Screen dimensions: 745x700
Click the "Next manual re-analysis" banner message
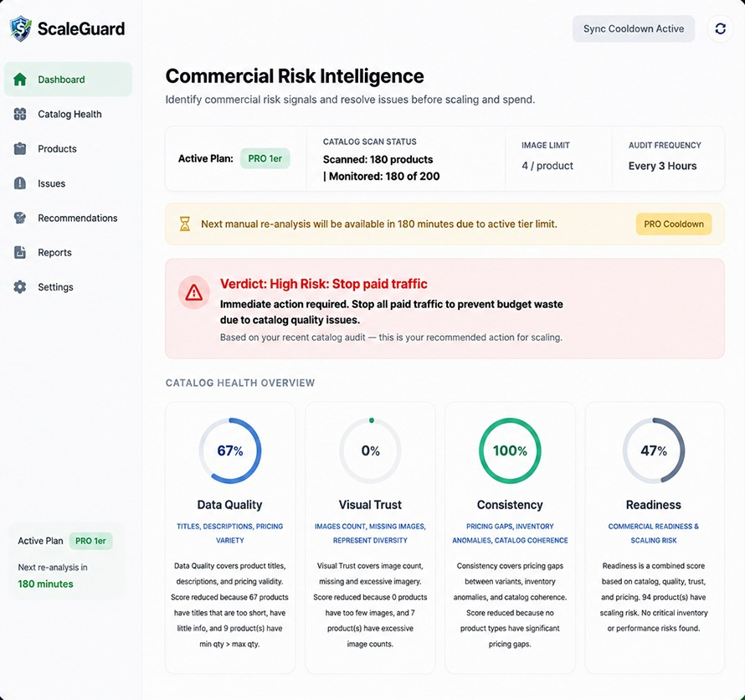[x=378, y=224]
